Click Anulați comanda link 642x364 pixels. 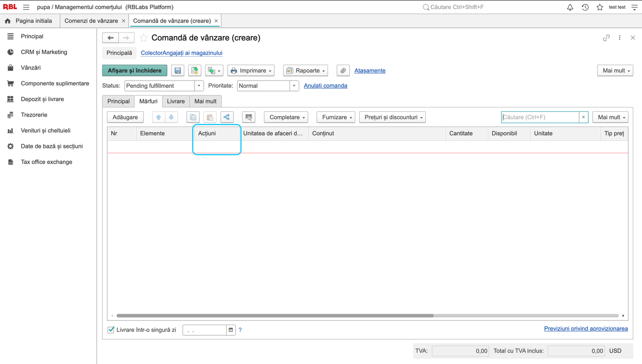pyautogui.click(x=326, y=86)
